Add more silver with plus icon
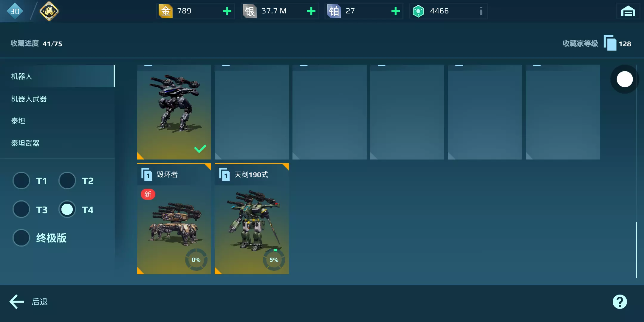The width and height of the screenshot is (644, 322). coord(311,11)
